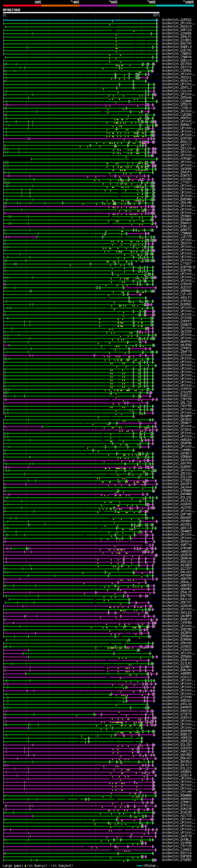Screen dimensions: 197x868
Task: Open the UniRef100_A4RMR5 hit
Action: point(177,674)
